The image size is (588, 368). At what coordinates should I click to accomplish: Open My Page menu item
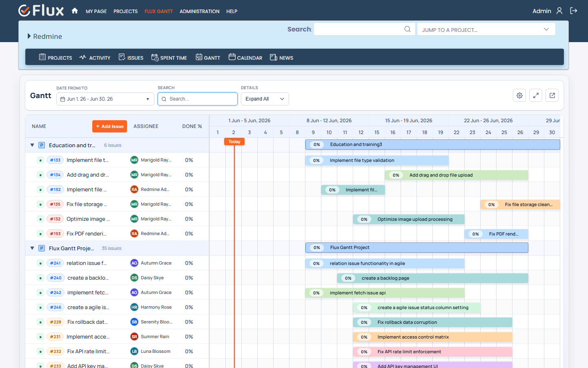96,11
